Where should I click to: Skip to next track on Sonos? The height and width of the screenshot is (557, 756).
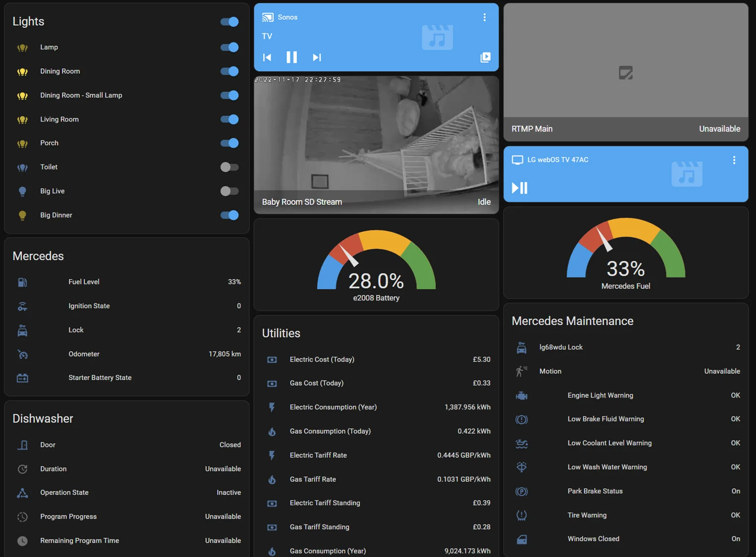click(x=317, y=57)
